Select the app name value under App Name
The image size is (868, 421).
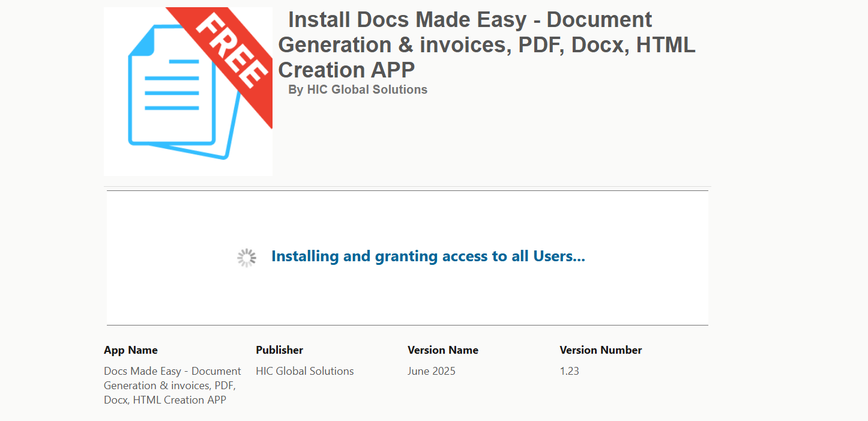[173, 386]
